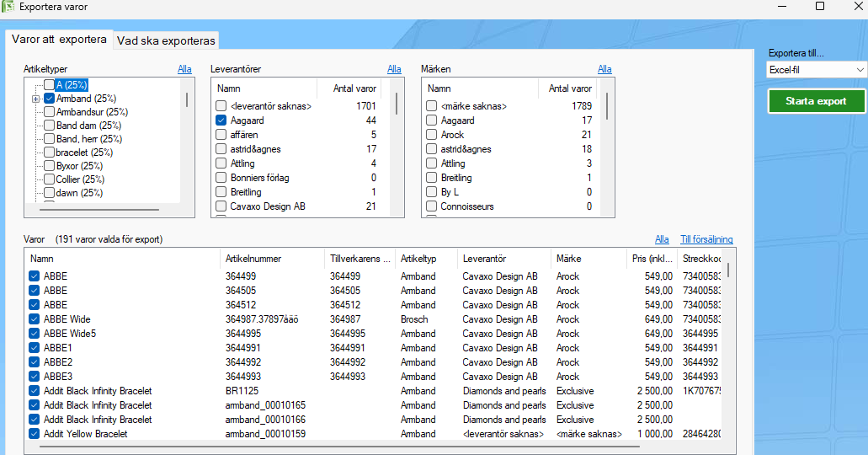Screen dimensions: 868x455
Task: Sort Varor list by Artikelnummer column
Action: [272, 259]
